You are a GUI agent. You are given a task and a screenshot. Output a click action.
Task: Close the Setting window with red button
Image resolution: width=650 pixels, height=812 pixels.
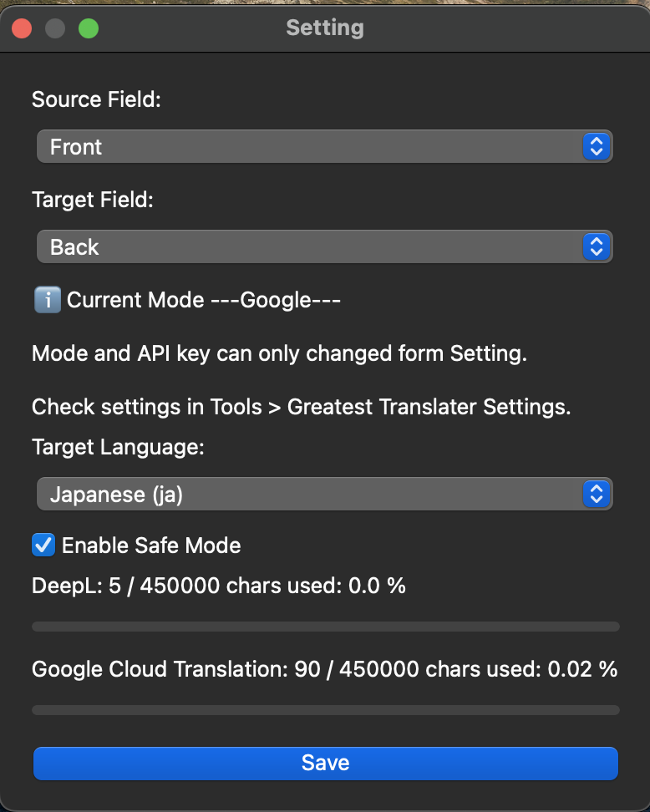22,28
